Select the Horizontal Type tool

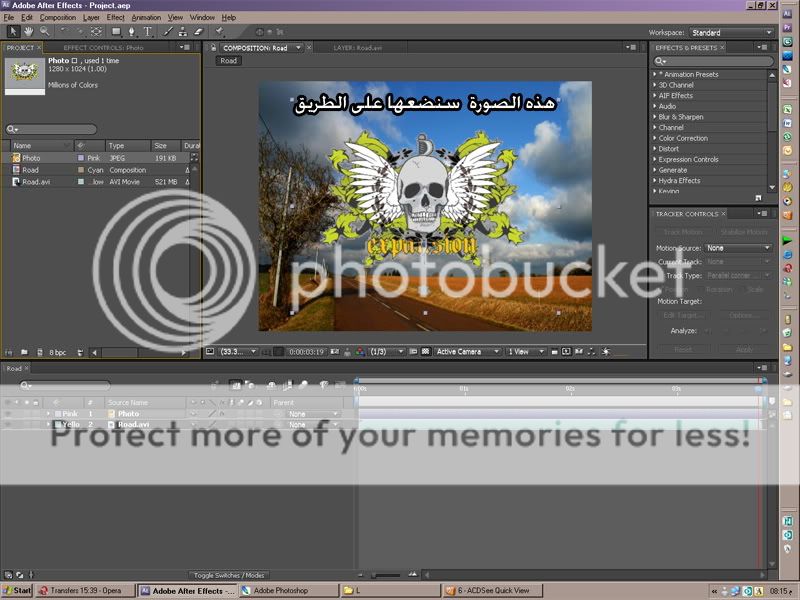tap(148, 32)
